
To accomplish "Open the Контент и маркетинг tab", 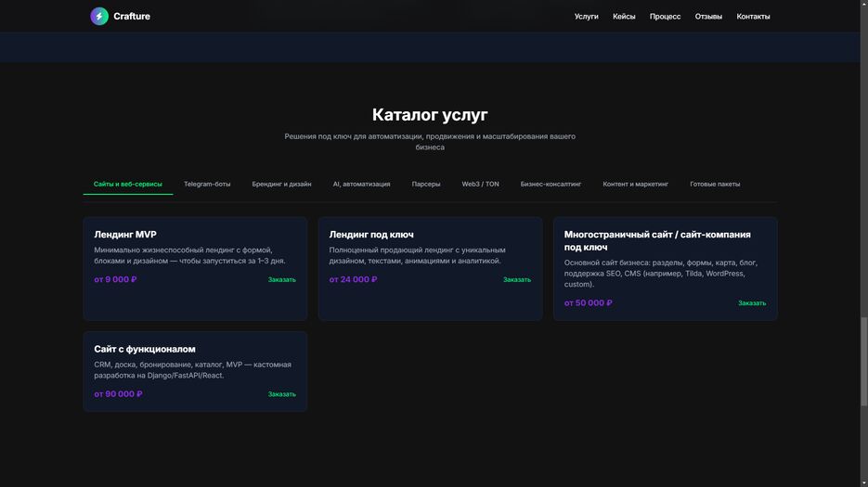I will coord(636,184).
